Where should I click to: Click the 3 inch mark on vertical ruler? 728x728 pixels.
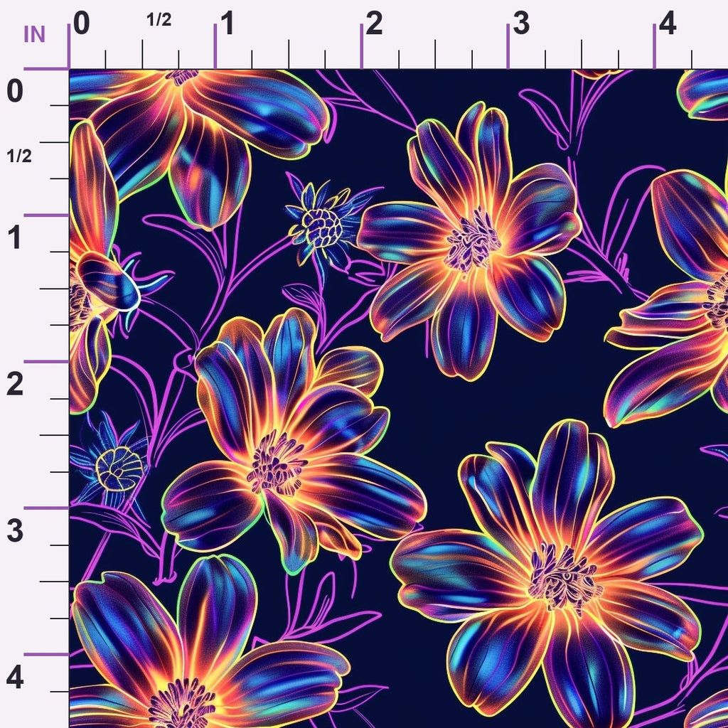(15, 530)
